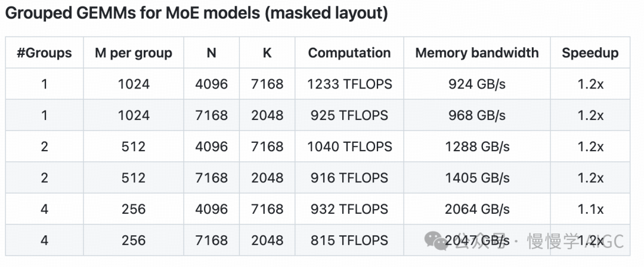Viewport: 644px width, 267px height.
Task: Click the 925 TFLOPS computation cell
Action: pos(349,115)
